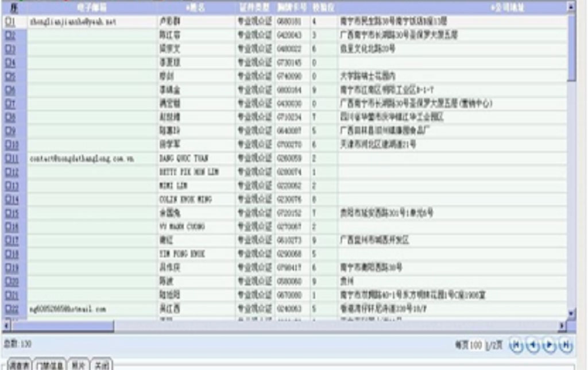Go to the next page
Screen dimensions: 588x370
click(x=550, y=345)
